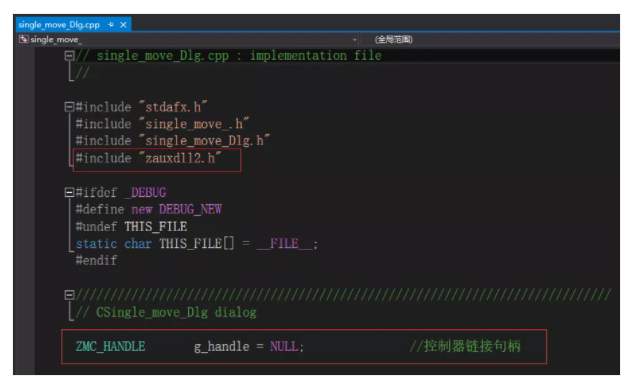
Task: Click the static char keywords
Action: click(x=114, y=243)
